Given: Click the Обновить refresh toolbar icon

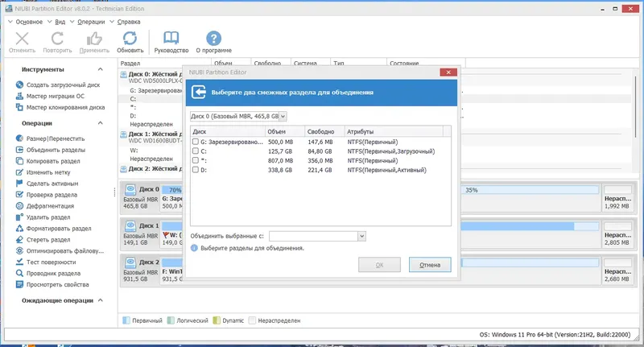Looking at the screenshot, I should pyautogui.click(x=130, y=39).
